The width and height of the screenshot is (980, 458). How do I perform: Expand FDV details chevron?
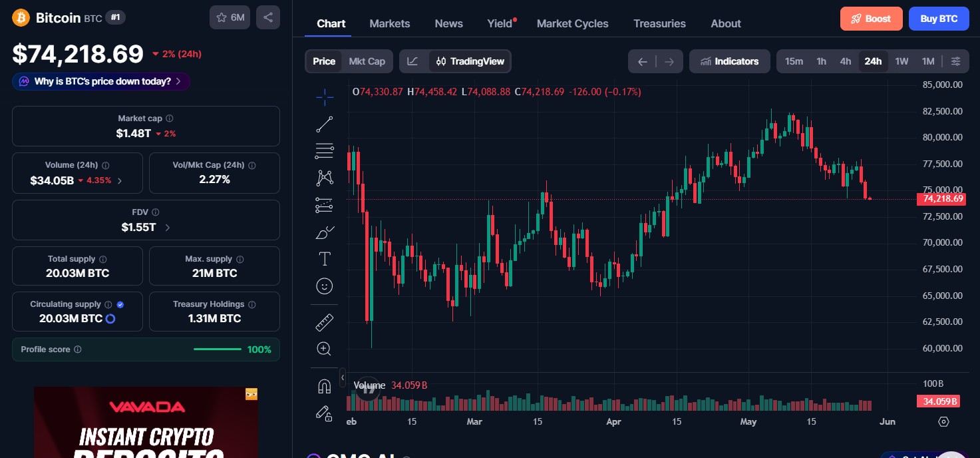point(167,228)
